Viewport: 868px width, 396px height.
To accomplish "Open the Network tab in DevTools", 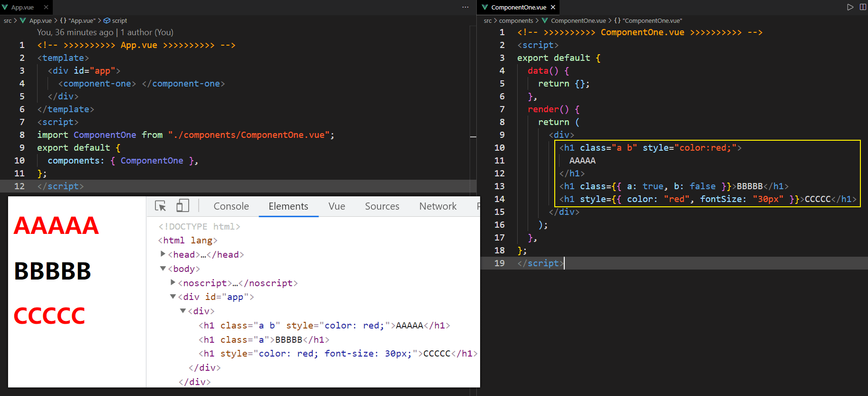I will point(438,206).
